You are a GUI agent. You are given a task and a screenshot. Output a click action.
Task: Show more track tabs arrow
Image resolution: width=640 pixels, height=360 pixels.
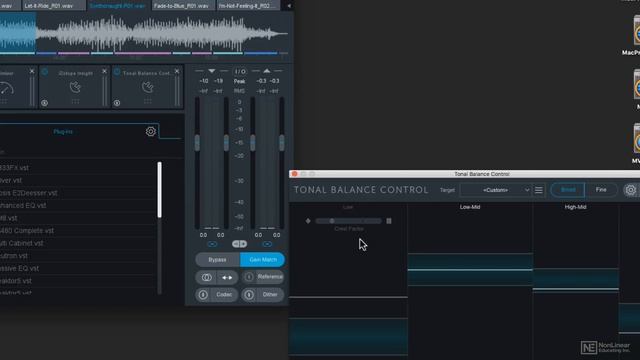[289, 6]
